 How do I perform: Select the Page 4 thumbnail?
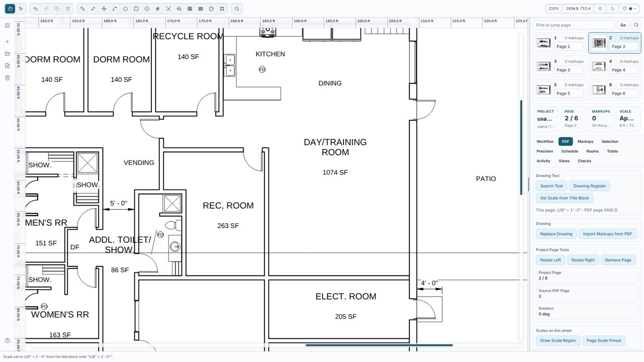click(x=599, y=66)
